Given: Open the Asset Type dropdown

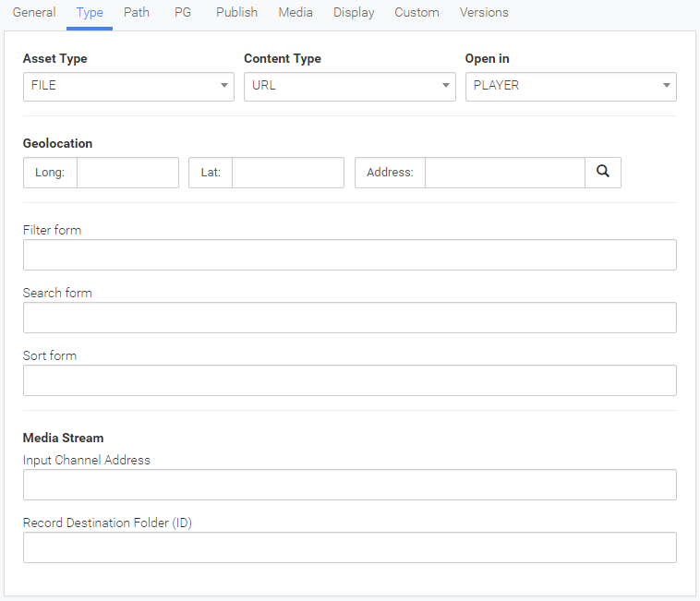Looking at the screenshot, I should 128,87.
